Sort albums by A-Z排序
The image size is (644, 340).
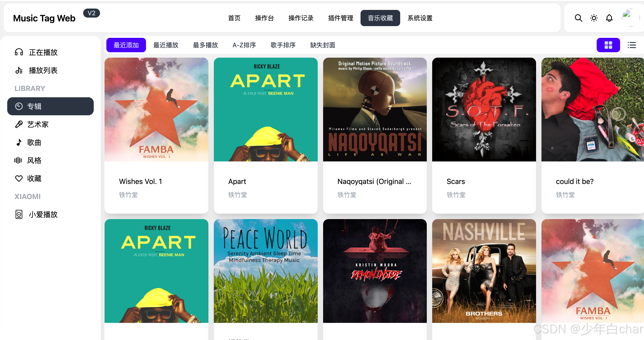pos(244,45)
